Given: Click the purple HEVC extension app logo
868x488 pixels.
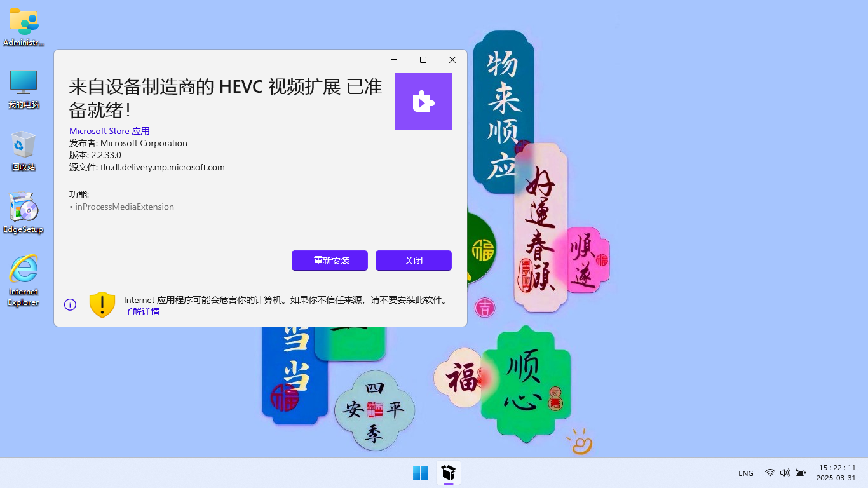Looking at the screenshot, I should tap(423, 102).
